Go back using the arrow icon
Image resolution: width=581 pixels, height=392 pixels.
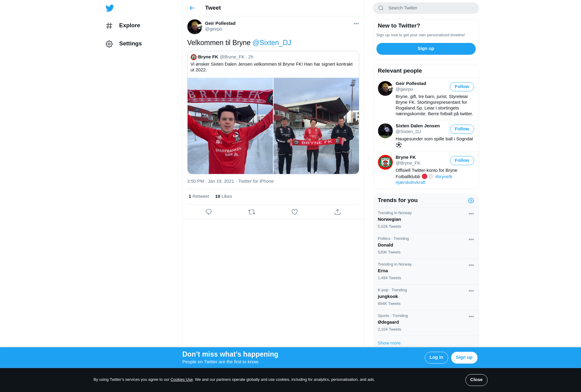coord(192,8)
